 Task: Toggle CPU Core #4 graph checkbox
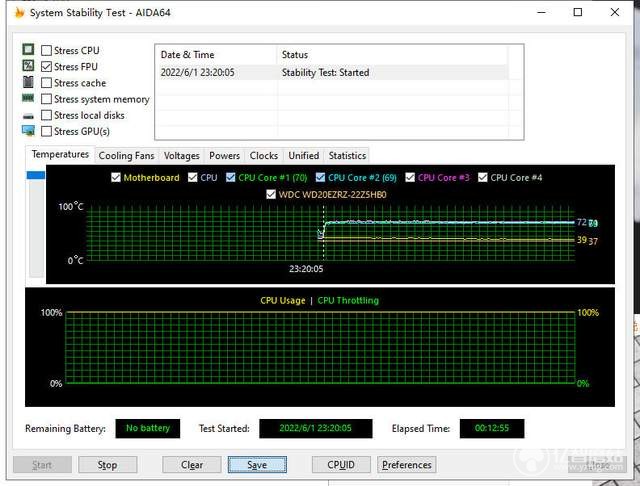483,178
